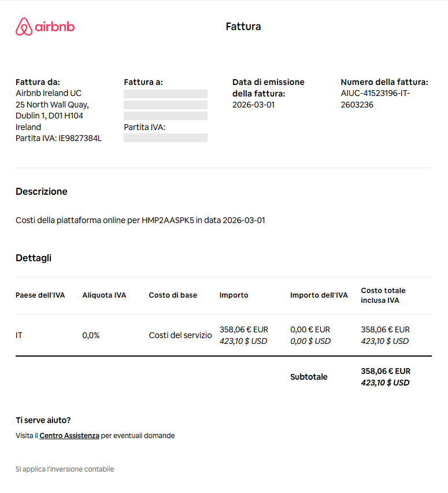Select '0,00 $ USD' VAT amount
This screenshot has height=493, width=448.
[310, 341]
